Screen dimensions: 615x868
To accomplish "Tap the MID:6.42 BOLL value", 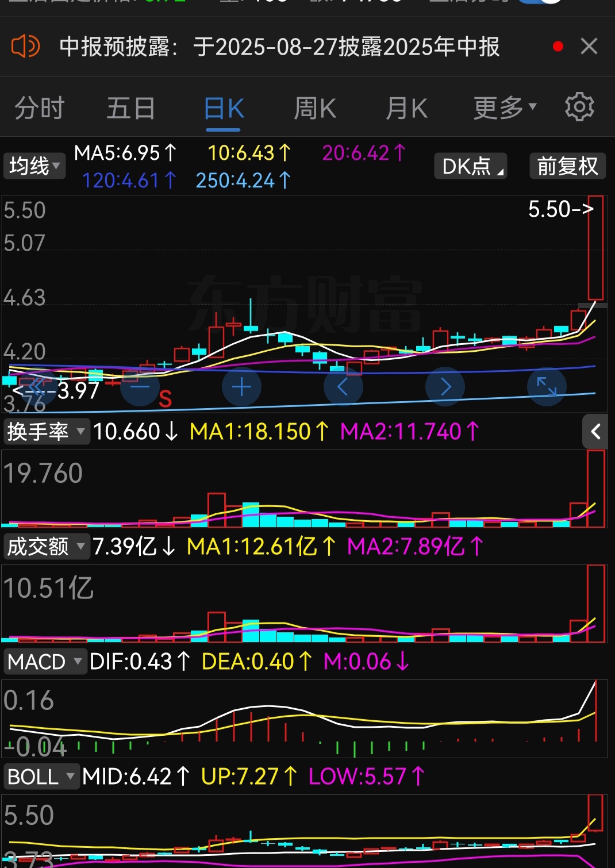I will pos(136,777).
